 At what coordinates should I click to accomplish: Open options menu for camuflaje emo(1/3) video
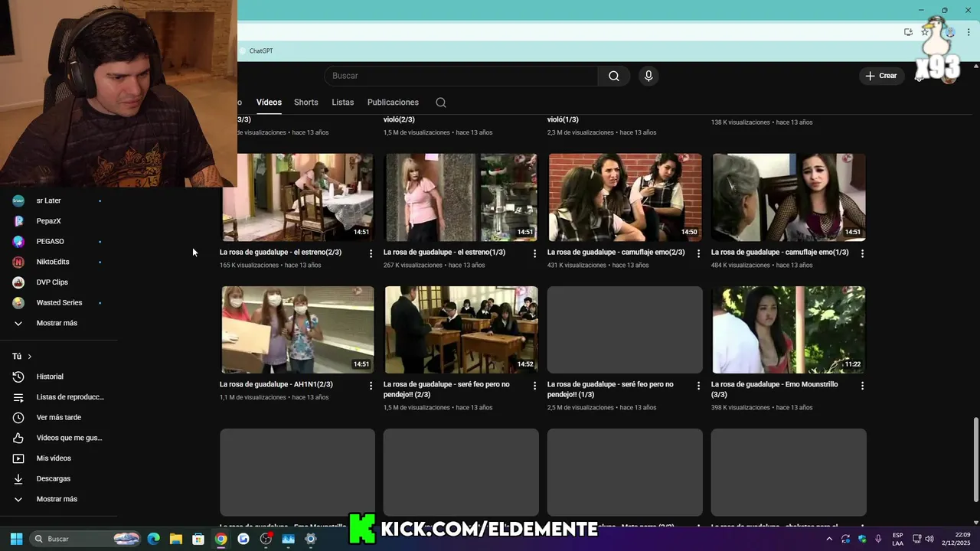tap(862, 253)
